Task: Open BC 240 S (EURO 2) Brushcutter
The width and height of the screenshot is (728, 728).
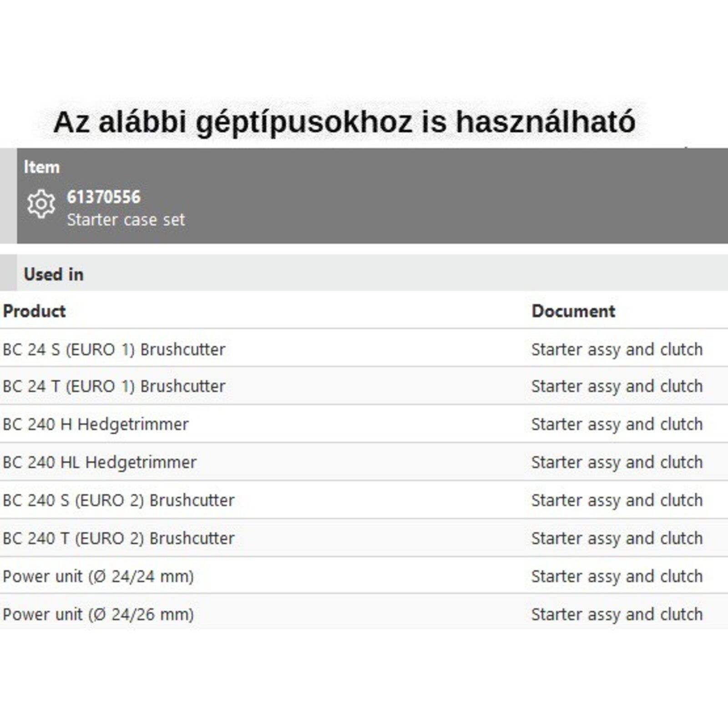Action: click(119, 500)
